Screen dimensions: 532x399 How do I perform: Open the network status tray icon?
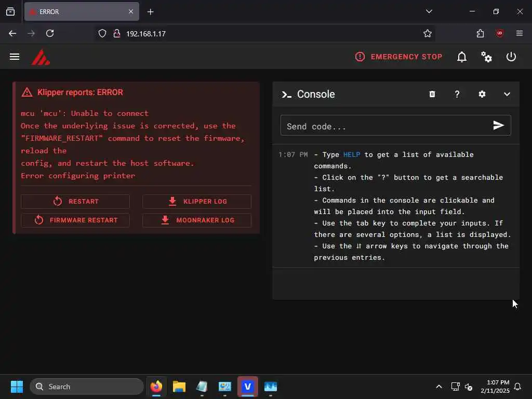(x=455, y=387)
